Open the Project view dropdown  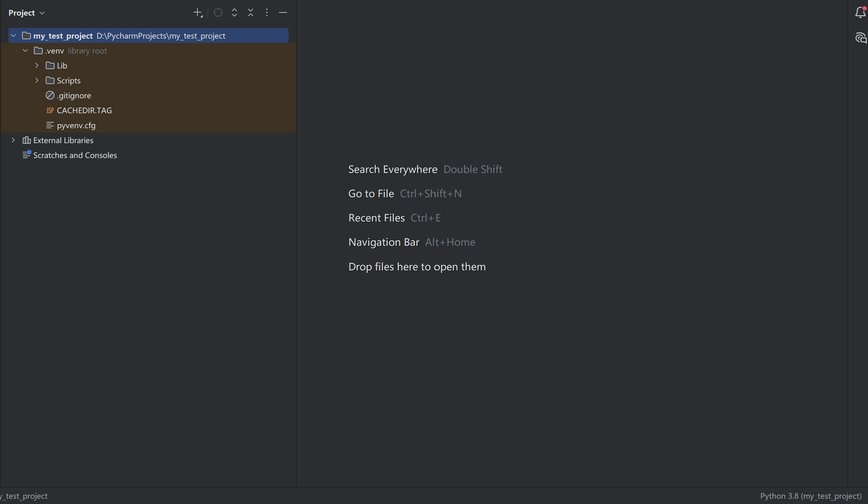(27, 13)
